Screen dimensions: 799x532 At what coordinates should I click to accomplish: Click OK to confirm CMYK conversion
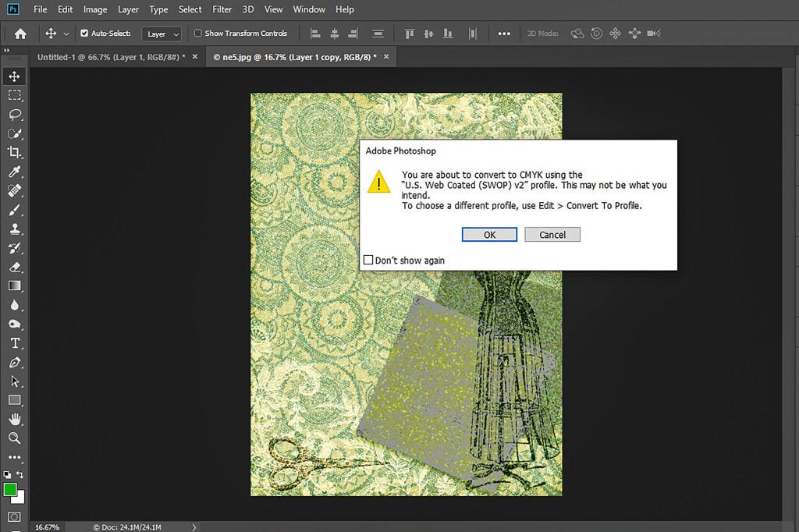click(489, 235)
